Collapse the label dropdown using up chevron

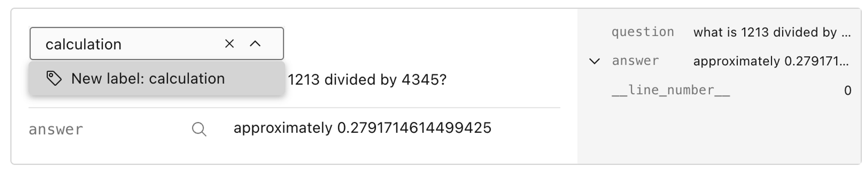tap(255, 43)
